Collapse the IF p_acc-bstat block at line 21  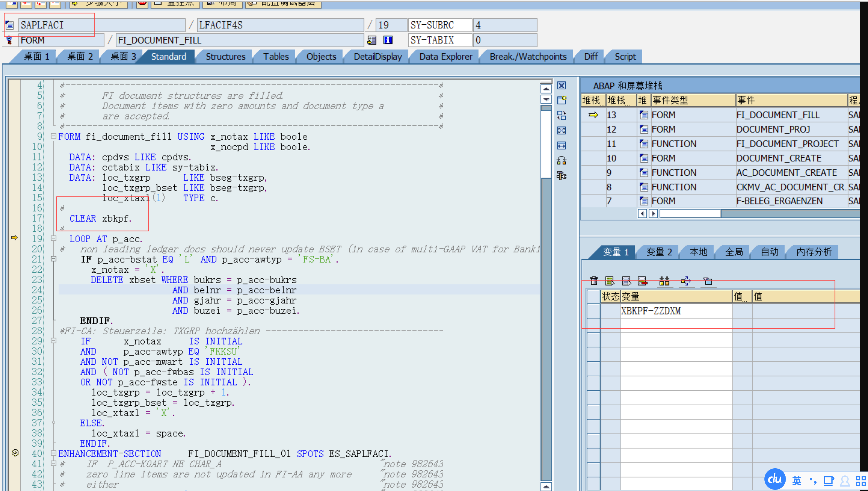point(53,259)
